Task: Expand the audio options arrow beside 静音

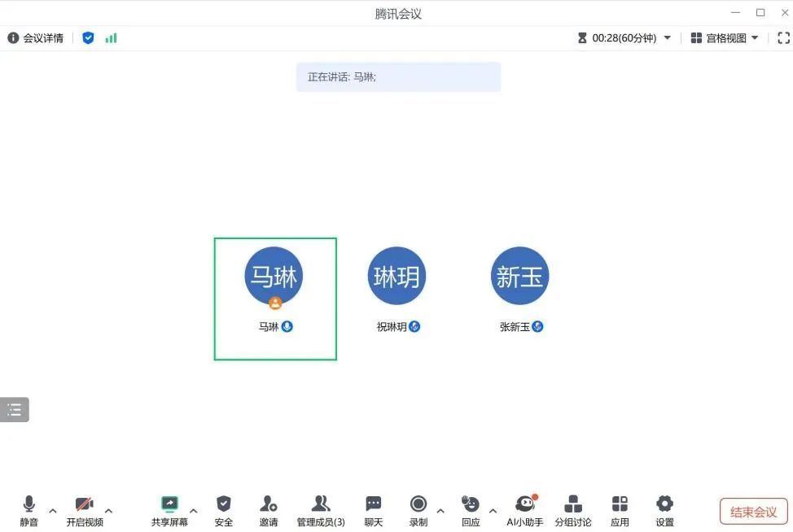Action: (x=53, y=511)
